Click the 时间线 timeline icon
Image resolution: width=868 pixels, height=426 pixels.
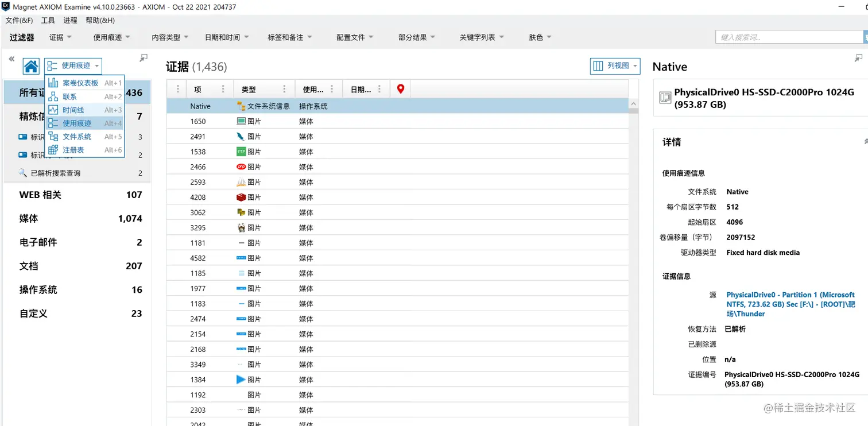(x=53, y=110)
